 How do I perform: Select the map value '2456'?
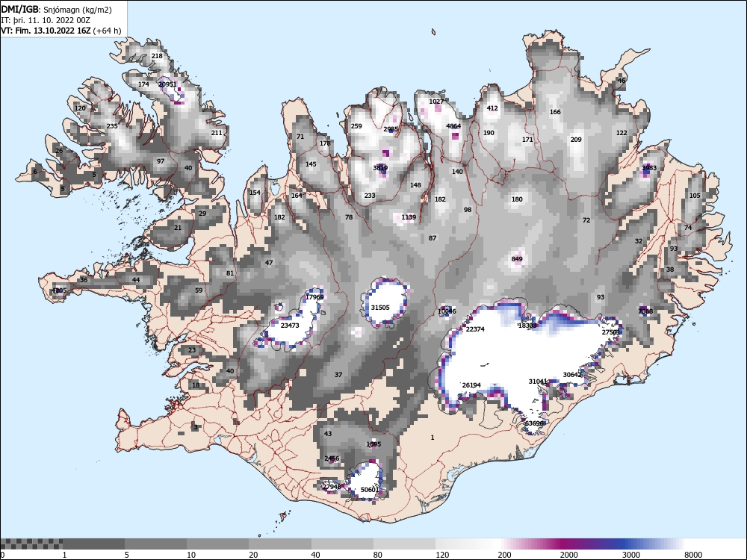pos(332,458)
